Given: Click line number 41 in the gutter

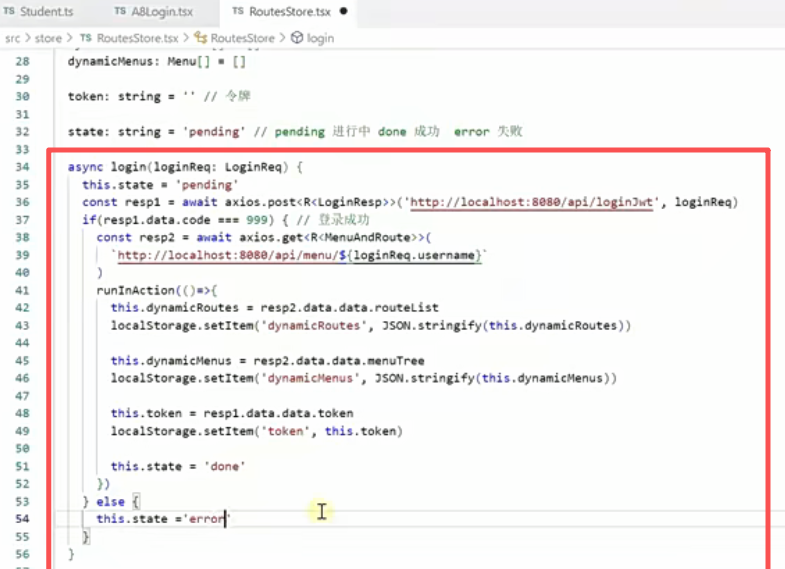Looking at the screenshot, I should point(23,291).
